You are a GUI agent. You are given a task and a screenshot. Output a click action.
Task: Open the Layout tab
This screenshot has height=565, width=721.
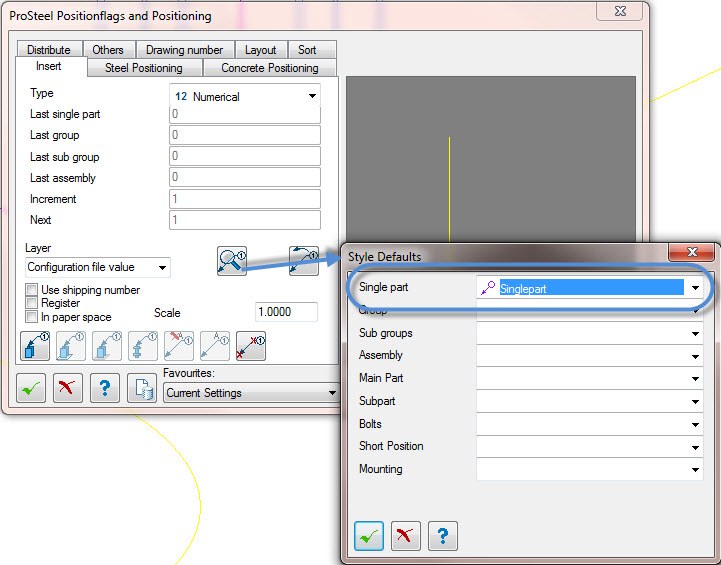pos(261,49)
